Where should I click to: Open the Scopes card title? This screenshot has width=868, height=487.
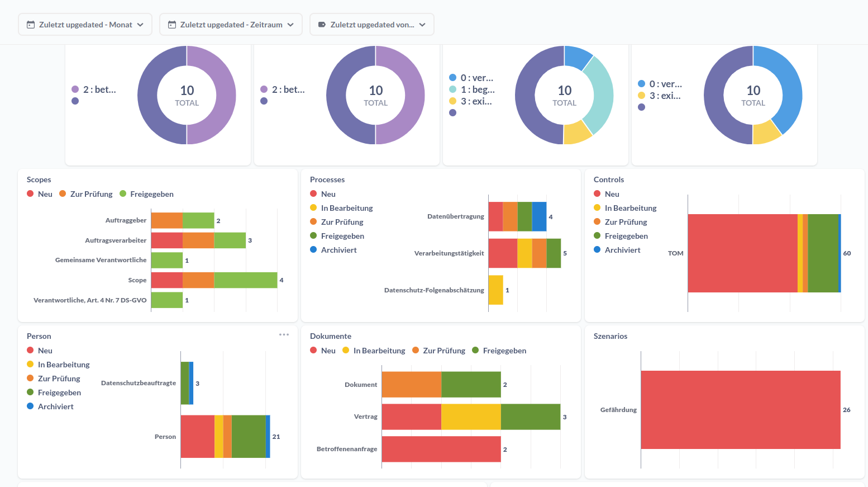click(x=39, y=179)
